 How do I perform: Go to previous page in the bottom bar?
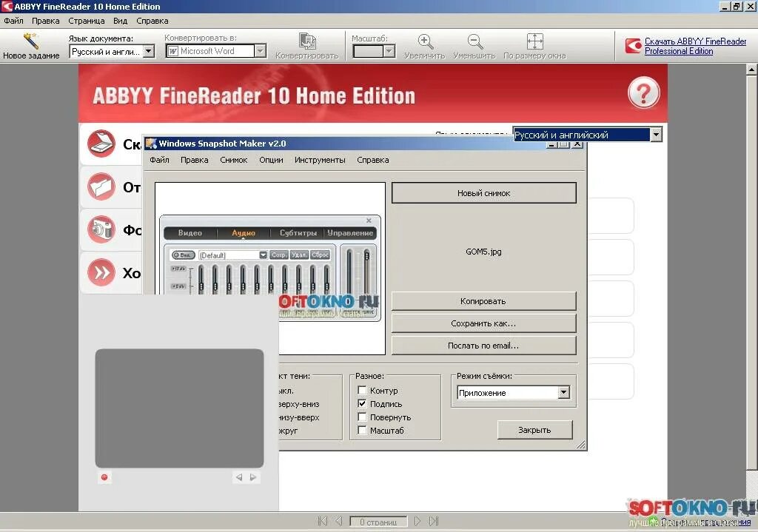click(x=339, y=521)
